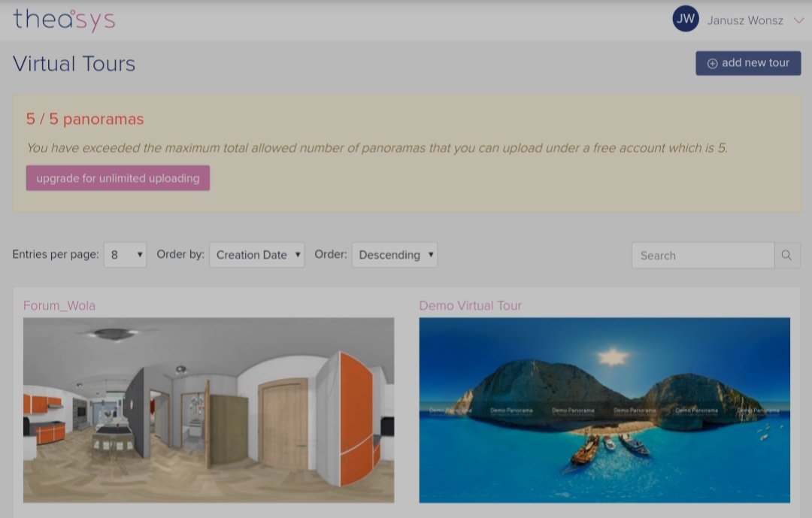The width and height of the screenshot is (812, 518).
Task: Click the exceeded maximum panoramas warning text
Action: 377,148
